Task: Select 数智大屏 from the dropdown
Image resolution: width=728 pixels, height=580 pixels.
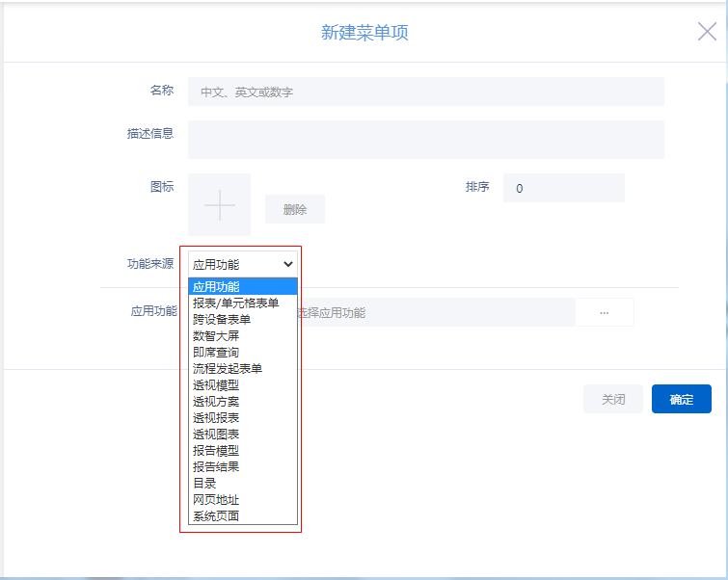Action: tap(216, 335)
